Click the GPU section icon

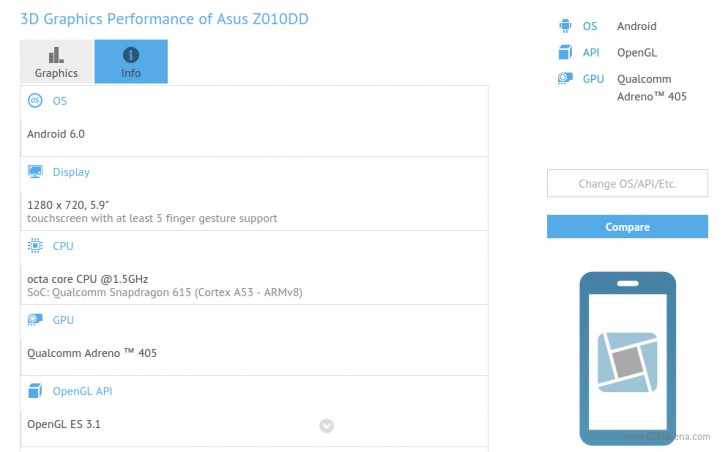(x=36, y=320)
